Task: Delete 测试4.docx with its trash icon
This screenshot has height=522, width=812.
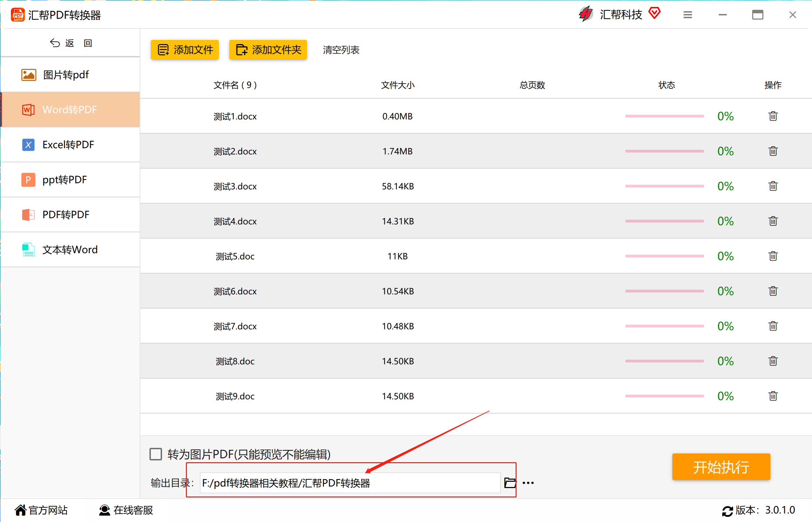Action: pos(773,221)
